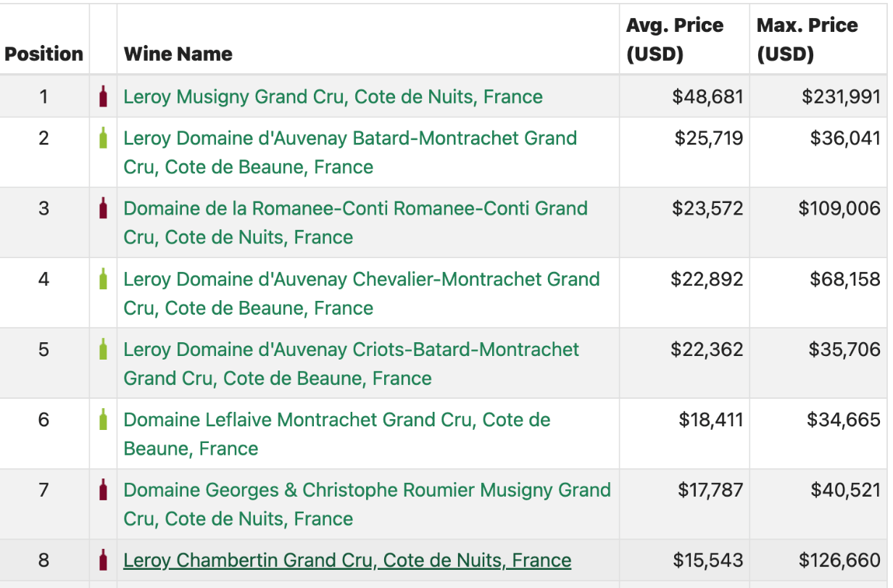Screen dimensions: 893x588
Task: Click red bottle icon next to Leroy Chambertin
Action: tap(103, 560)
